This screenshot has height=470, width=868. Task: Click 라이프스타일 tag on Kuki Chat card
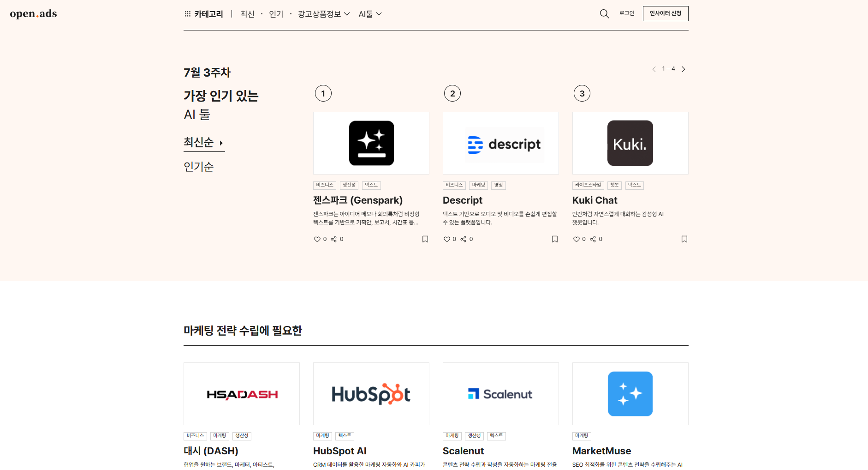(588, 185)
